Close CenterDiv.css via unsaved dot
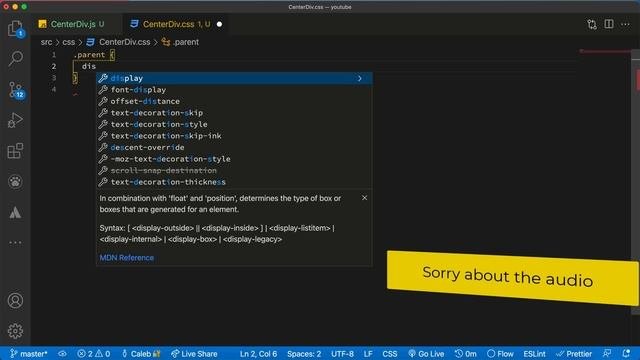Viewport: 640px width, 360px height. (220, 24)
